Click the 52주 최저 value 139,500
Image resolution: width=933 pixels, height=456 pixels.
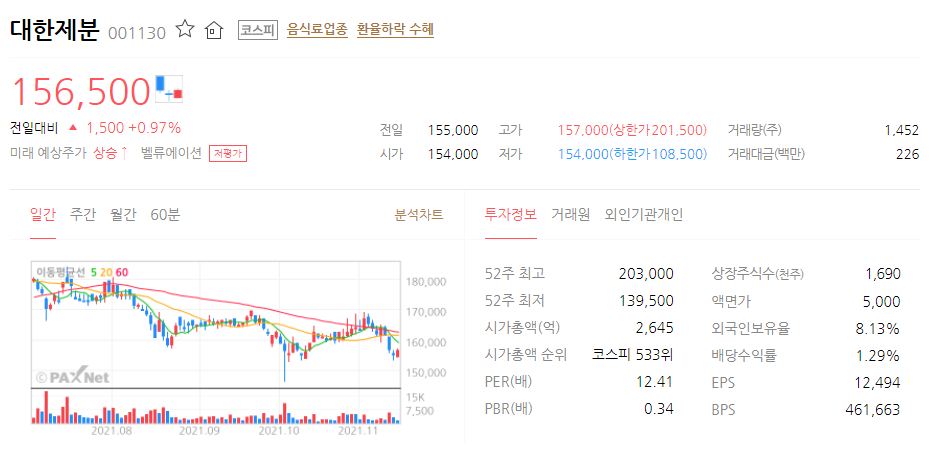[646, 301]
